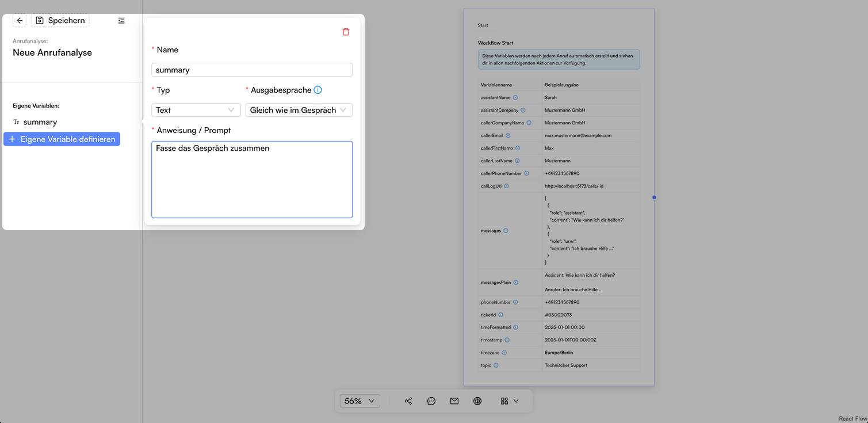The height and width of the screenshot is (423, 868).
Task: Click the Sarah example value
Action: tap(551, 98)
